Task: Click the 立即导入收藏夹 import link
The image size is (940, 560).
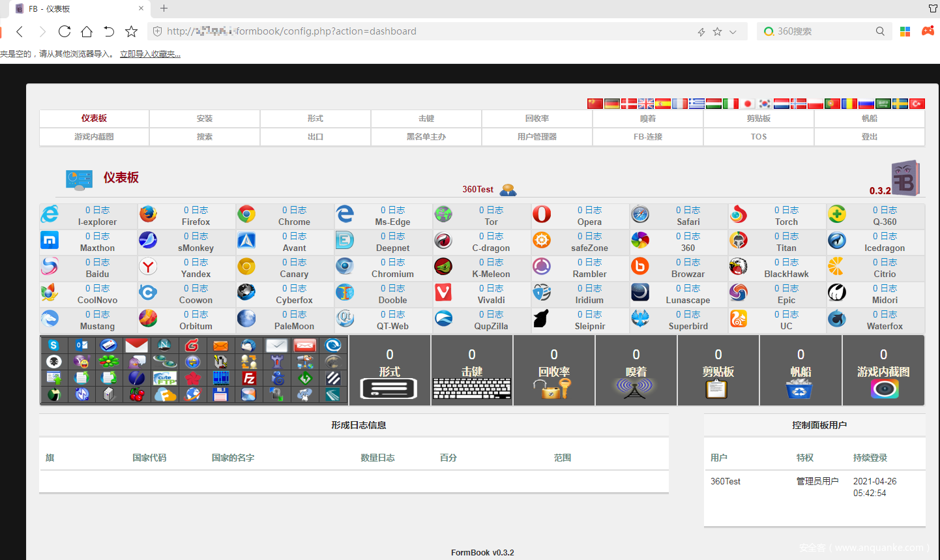Action: click(x=150, y=54)
